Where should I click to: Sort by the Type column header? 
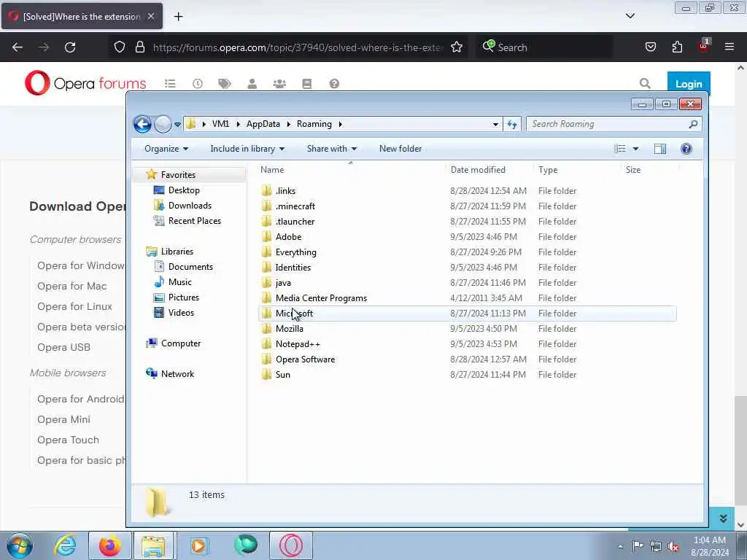pyautogui.click(x=548, y=169)
